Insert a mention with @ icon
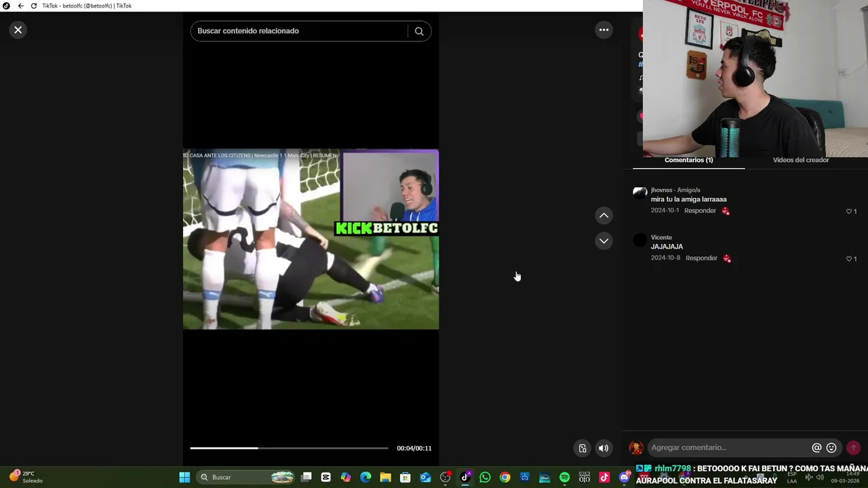This screenshot has width=868, height=488. pyautogui.click(x=816, y=448)
